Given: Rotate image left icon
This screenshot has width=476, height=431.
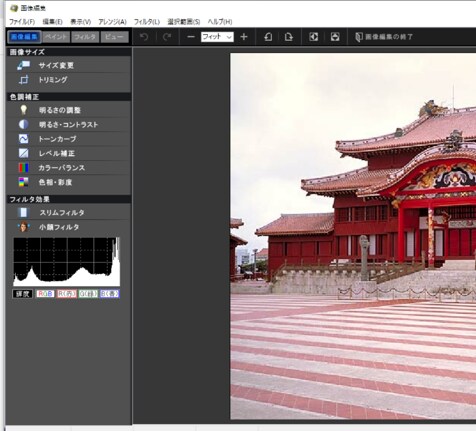Looking at the screenshot, I should coord(268,37).
